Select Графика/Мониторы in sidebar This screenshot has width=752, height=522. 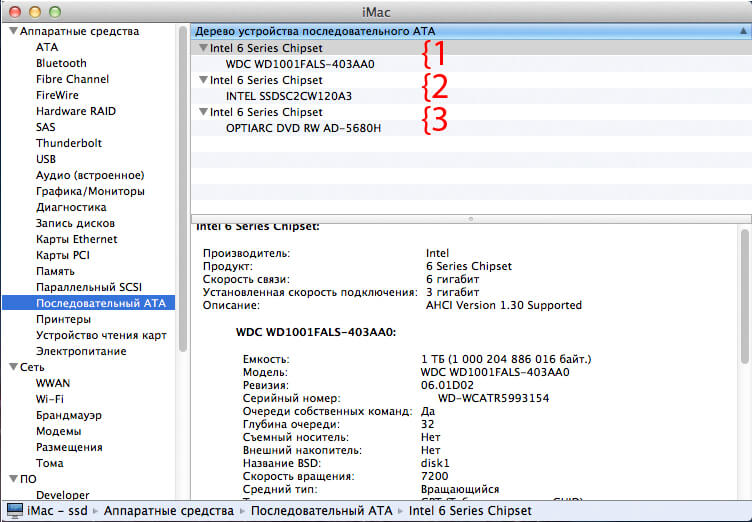[x=90, y=191]
